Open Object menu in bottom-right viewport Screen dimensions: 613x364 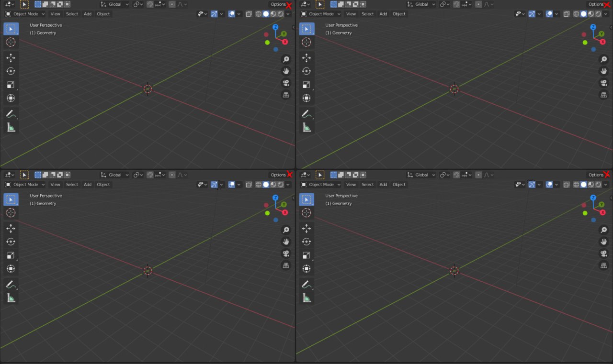[399, 185]
